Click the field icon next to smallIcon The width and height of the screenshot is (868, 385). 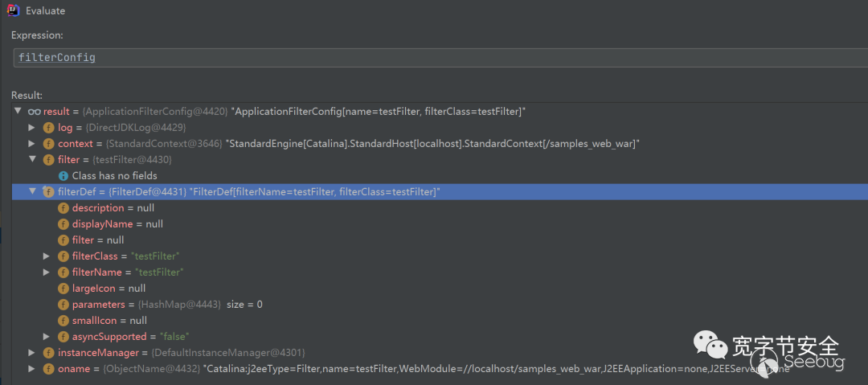[63, 320]
